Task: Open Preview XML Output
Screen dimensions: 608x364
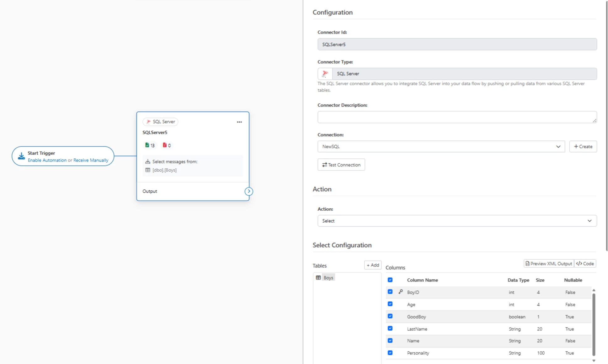Action: 549,264
